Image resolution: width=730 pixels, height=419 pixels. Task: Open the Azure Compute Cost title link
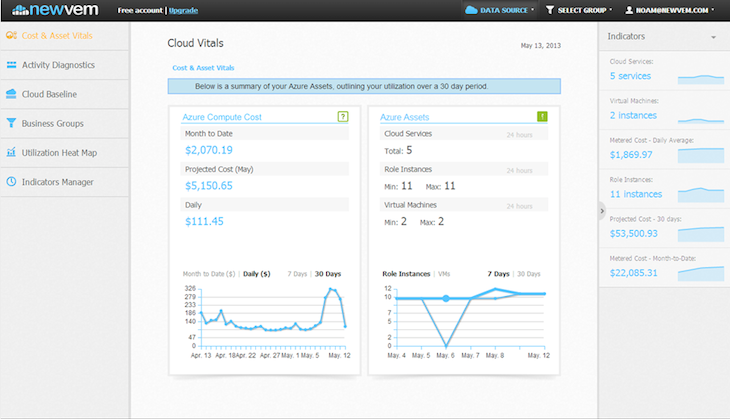[222, 117]
